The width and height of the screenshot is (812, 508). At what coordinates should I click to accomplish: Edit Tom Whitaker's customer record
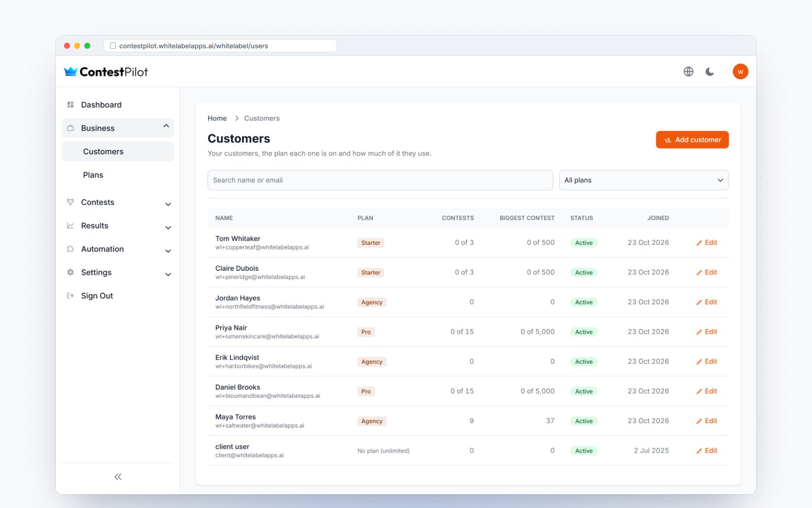pyautogui.click(x=706, y=243)
